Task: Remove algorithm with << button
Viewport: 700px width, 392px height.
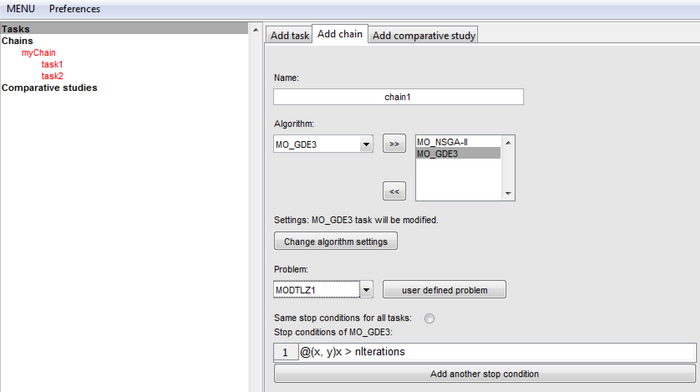Action: click(394, 191)
